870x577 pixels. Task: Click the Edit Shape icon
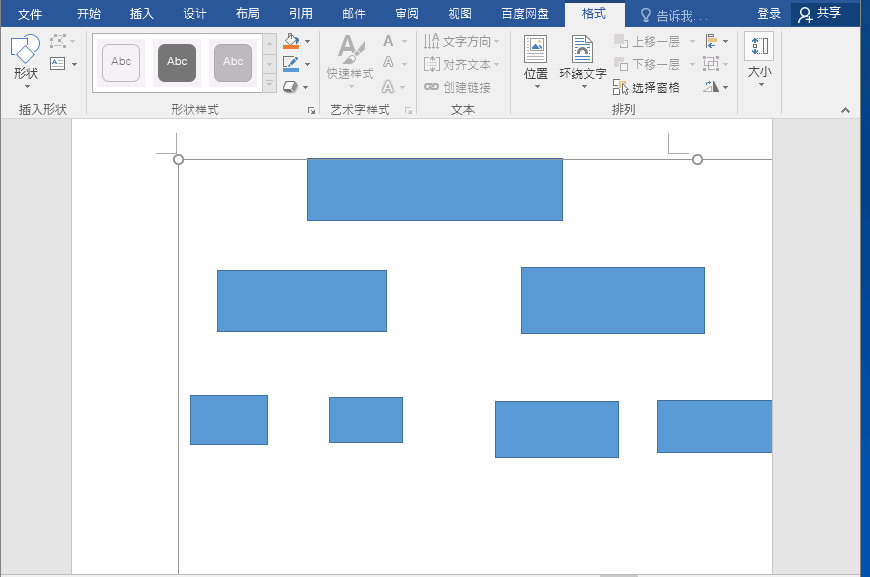click(x=58, y=41)
